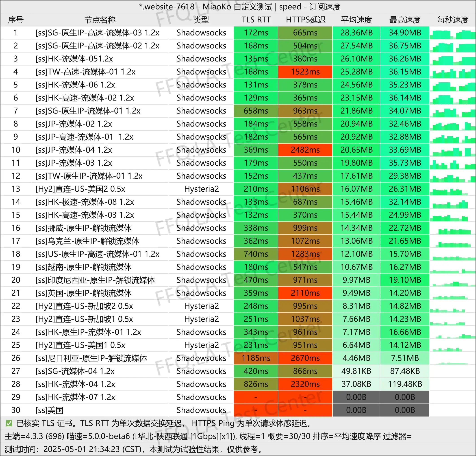Click node name [ss]尼日利亚-原生IP-解锁流媒体
The height and width of the screenshot is (456, 476).
click(x=91, y=358)
